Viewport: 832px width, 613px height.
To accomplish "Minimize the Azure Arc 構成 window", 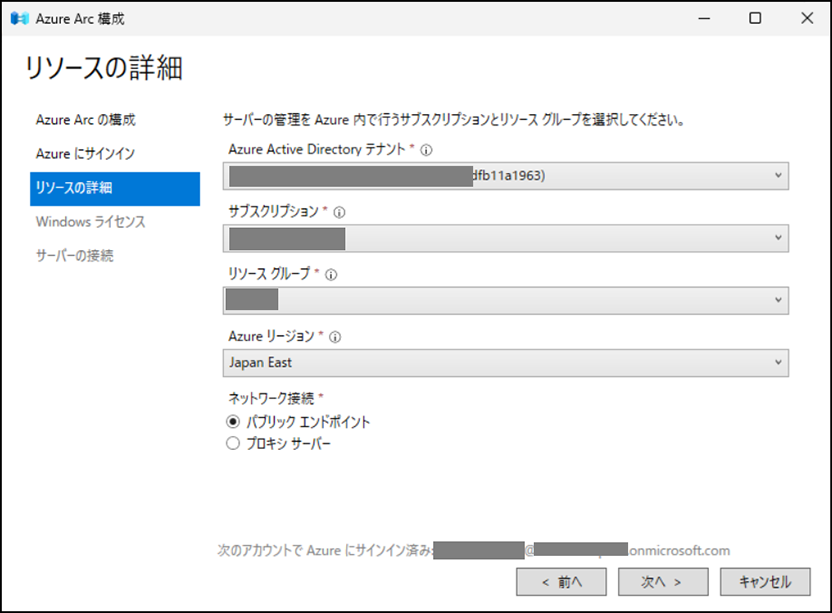I will pos(704,19).
